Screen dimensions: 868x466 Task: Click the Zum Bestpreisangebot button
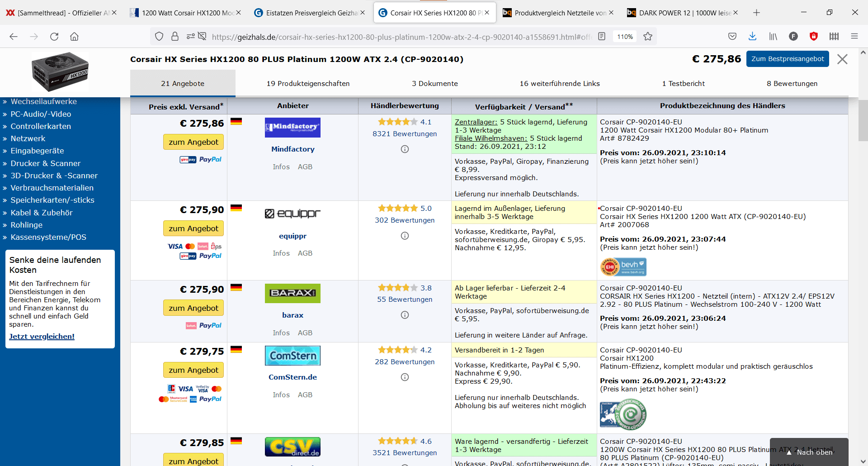(788, 59)
